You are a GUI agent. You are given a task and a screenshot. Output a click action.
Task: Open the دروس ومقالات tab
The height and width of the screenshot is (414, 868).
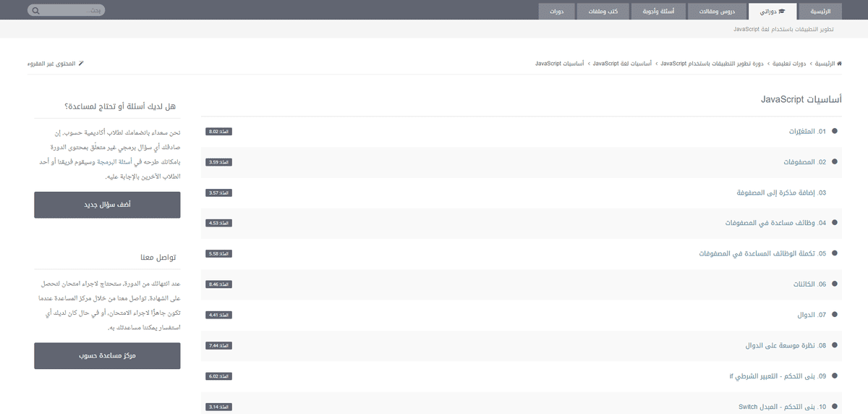[x=717, y=12]
